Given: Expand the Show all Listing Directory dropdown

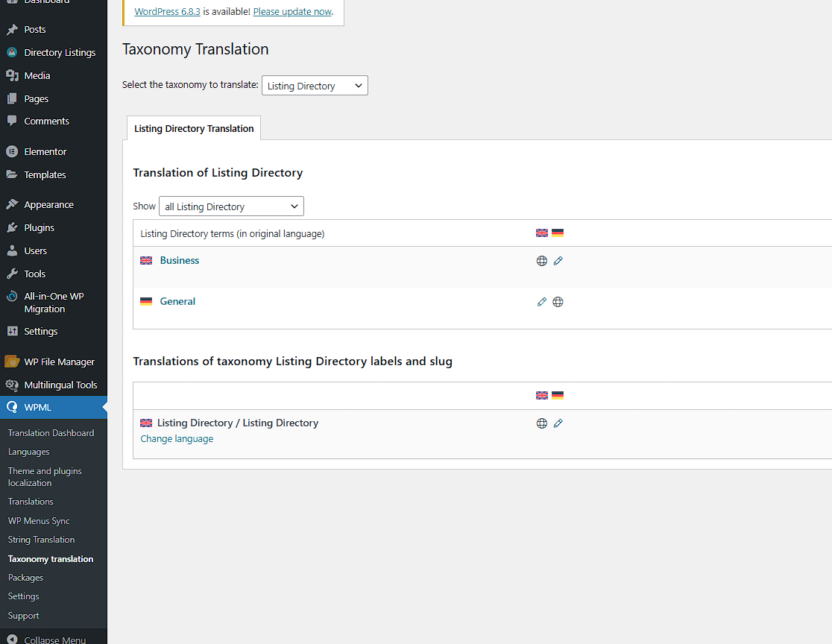Looking at the screenshot, I should [x=231, y=206].
